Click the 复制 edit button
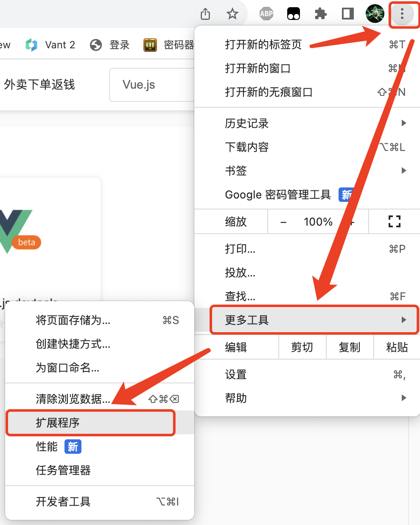 [x=349, y=347]
